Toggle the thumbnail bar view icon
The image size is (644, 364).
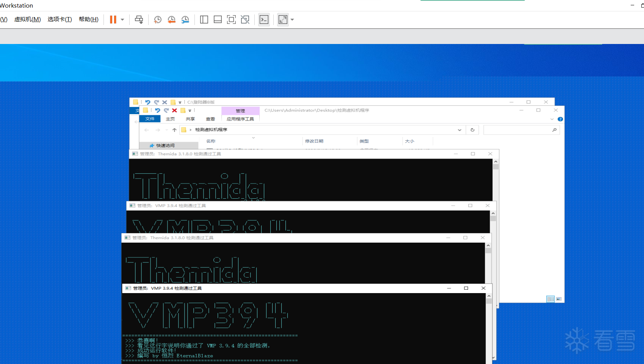point(218,20)
